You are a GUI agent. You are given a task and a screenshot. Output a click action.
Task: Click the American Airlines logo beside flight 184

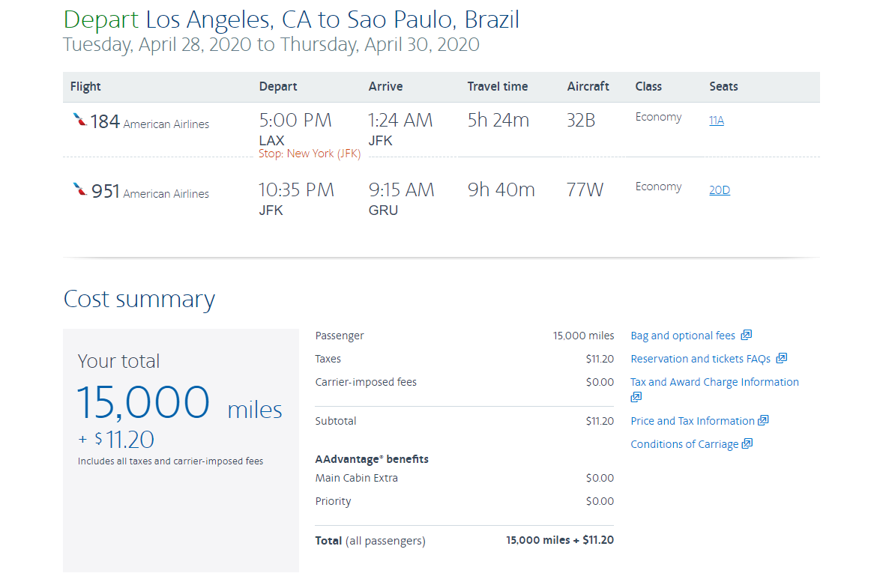click(x=79, y=120)
